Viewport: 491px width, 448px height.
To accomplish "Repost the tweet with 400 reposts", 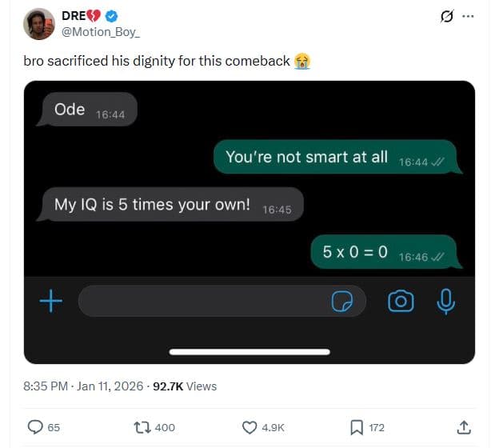I will tap(144, 427).
